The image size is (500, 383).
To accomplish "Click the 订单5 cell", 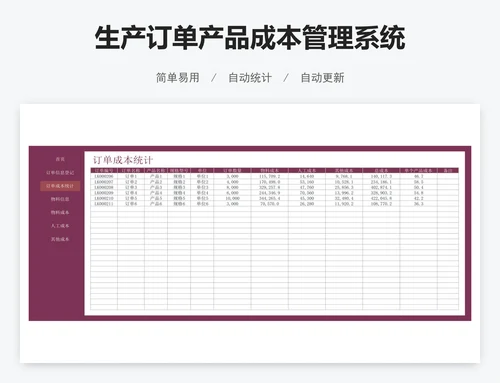I will click(131, 198).
